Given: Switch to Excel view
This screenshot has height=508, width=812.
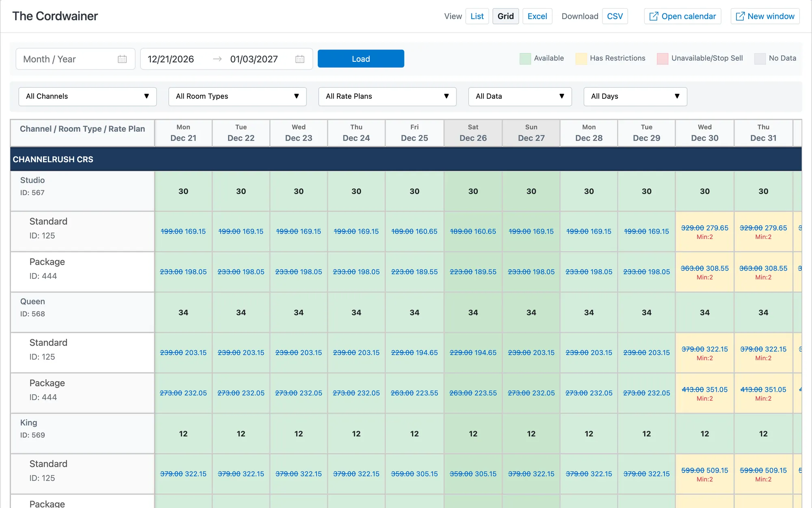Looking at the screenshot, I should click(x=537, y=16).
